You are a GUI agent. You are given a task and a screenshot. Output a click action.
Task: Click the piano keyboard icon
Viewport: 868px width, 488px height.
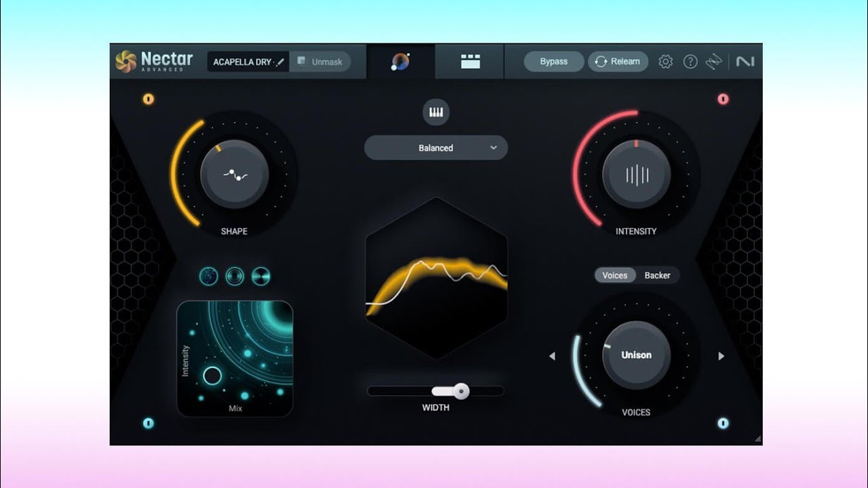[x=436, y=113]
